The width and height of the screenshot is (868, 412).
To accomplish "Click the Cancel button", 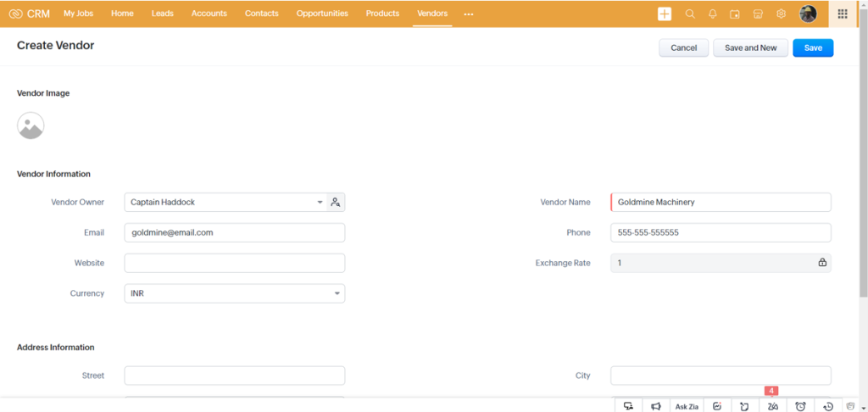I will [x=683, y=48].
